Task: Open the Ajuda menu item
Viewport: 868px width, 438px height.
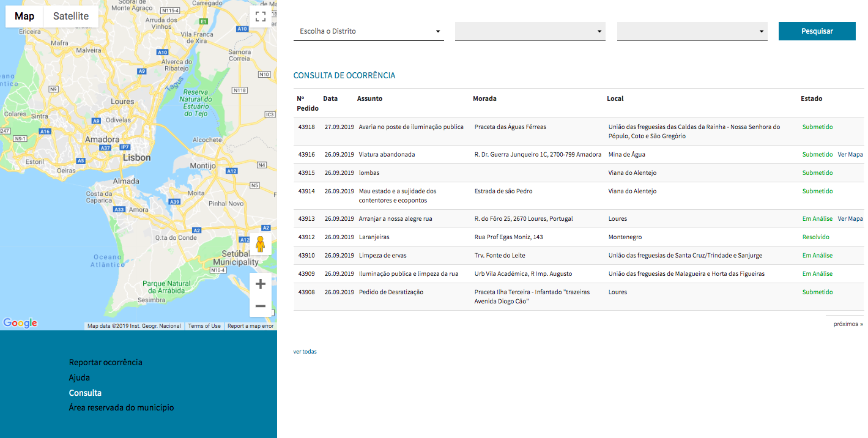Action: point(80,377)
